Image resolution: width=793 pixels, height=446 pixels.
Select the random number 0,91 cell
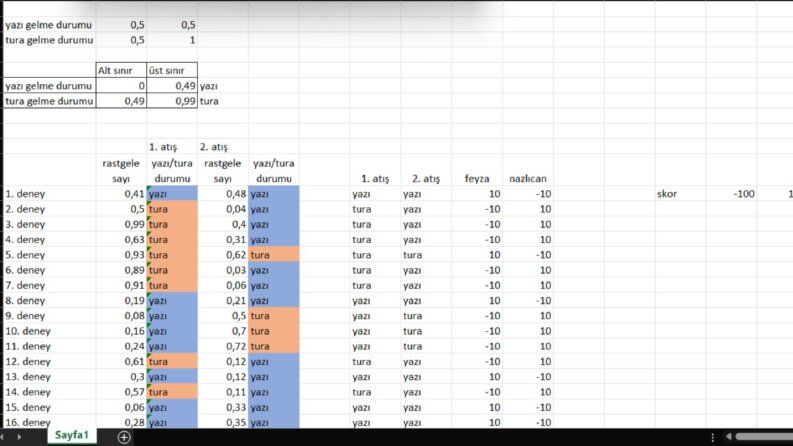[x=121, y=285]
